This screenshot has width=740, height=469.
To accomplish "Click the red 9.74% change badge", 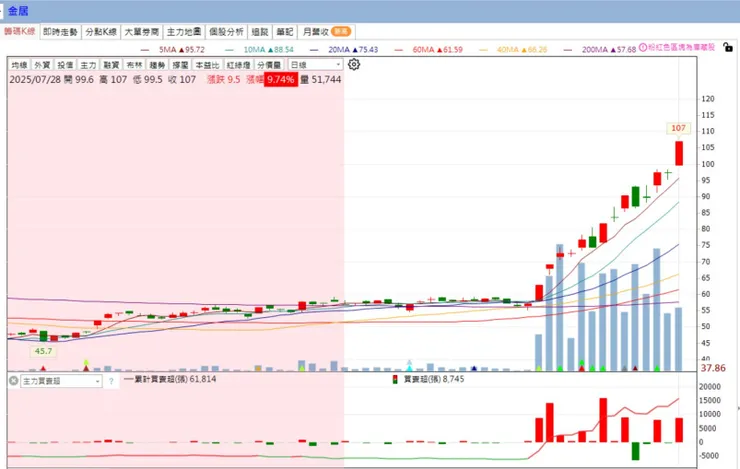I will coord(281,79).
